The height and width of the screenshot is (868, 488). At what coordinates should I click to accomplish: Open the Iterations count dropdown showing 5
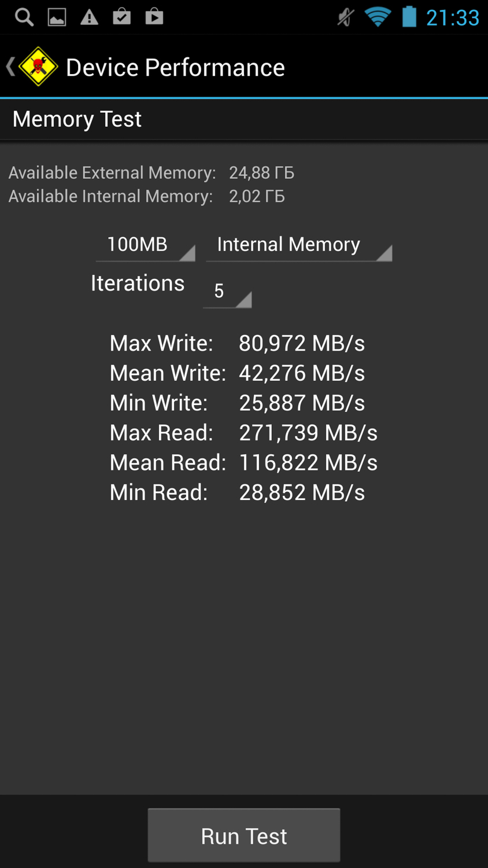pos(227,291)
